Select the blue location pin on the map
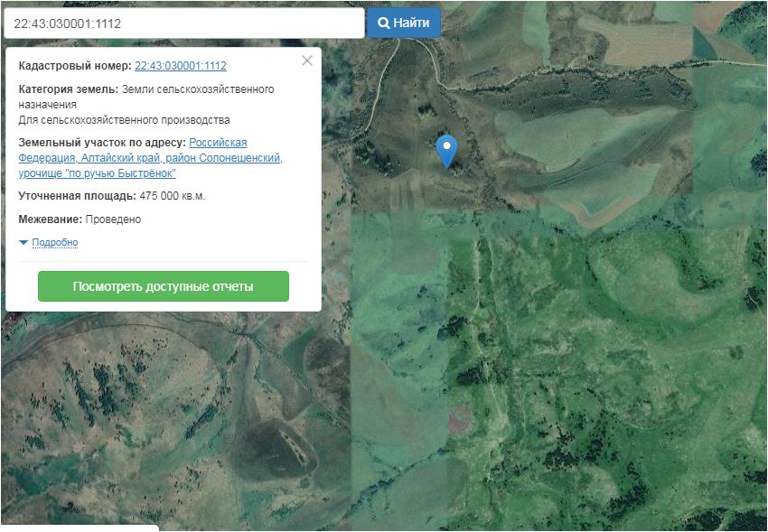This screenshot has width=768, height=532. coord(445,149)
